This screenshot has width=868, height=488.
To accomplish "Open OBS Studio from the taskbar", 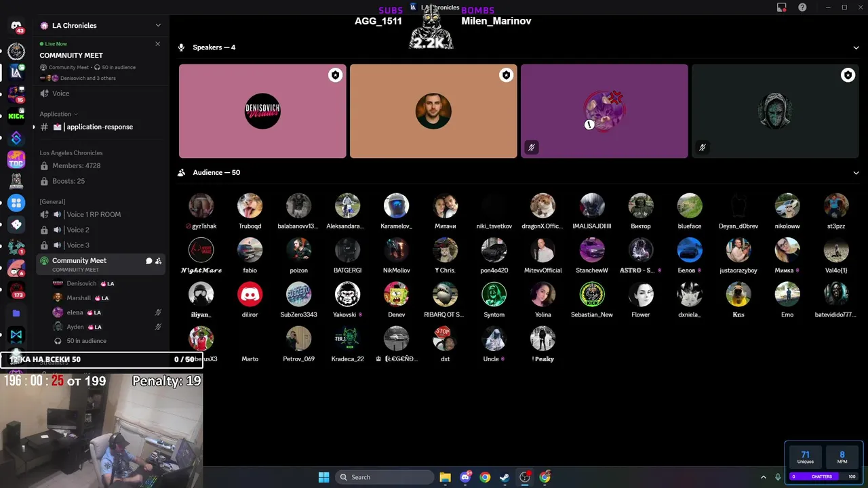I will 524,477.
